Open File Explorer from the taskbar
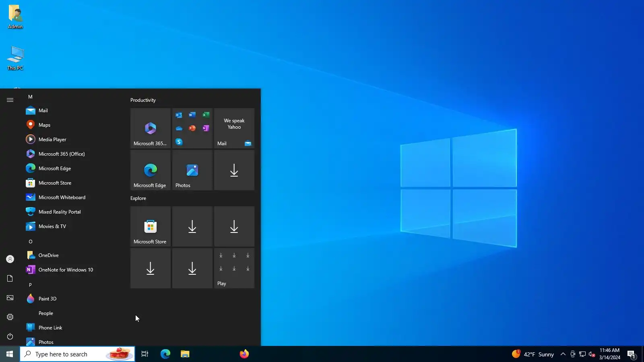Screen dimensions: 644x362 tap(185, 354)
